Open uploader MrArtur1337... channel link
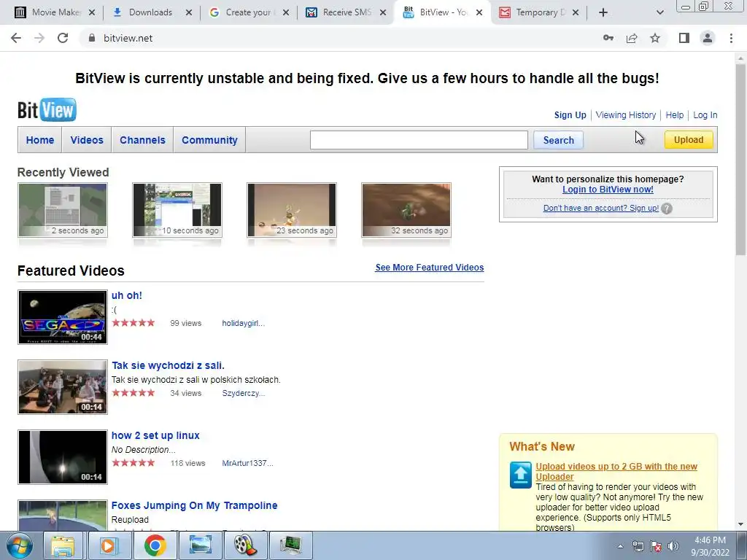 point(248,463)
